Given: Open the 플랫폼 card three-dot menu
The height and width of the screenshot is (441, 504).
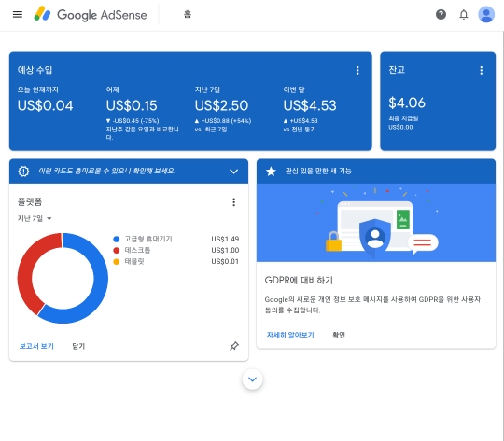Looking at the screenshot, I should click(233, 202).
